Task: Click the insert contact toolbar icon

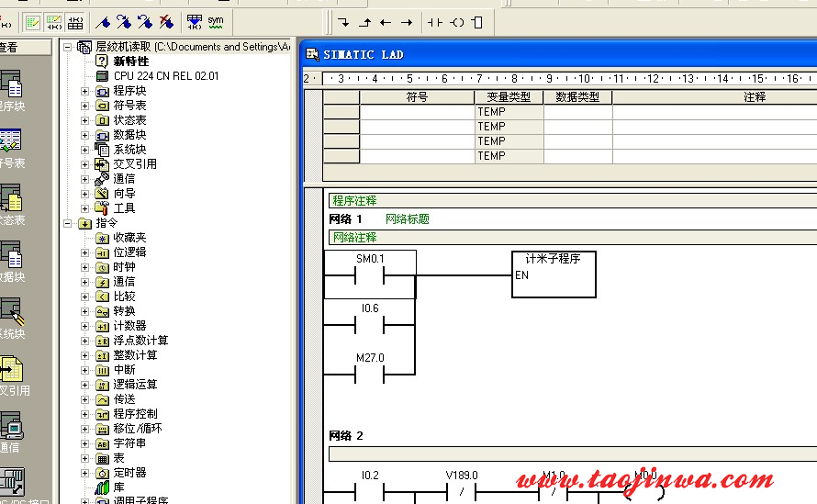Action: click(x=435, y=22)
